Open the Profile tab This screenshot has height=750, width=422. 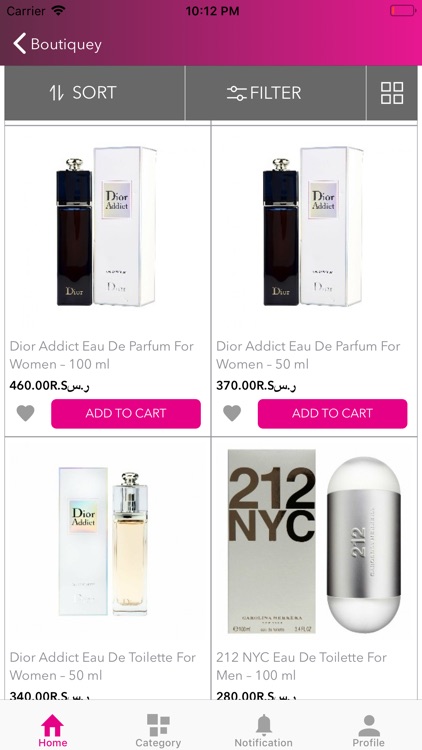368,730
